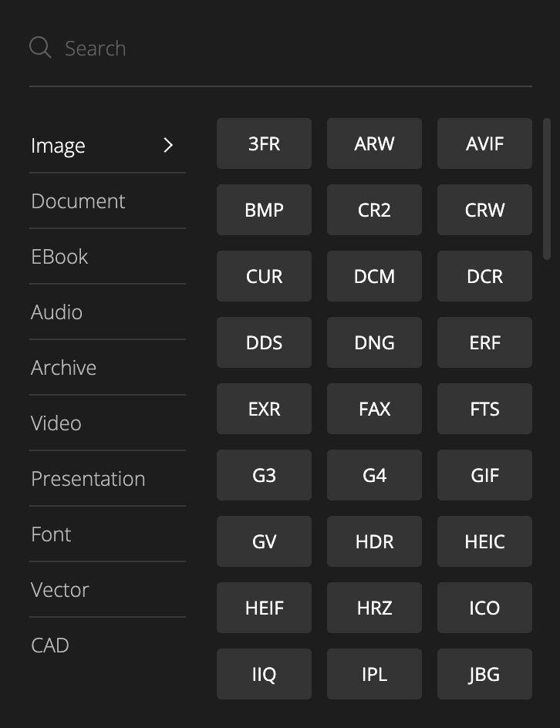Select the 3FR format

[x=265, y=143]
